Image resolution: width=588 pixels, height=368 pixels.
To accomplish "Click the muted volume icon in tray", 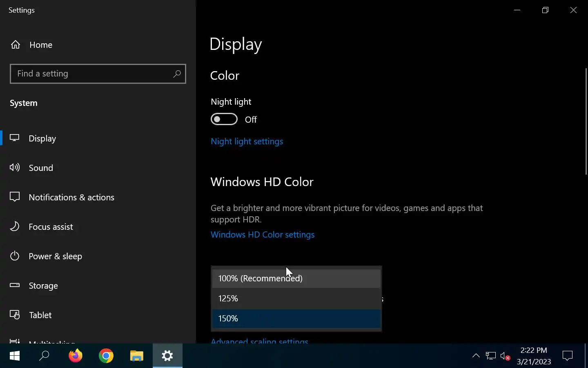I will coord(505,357).
